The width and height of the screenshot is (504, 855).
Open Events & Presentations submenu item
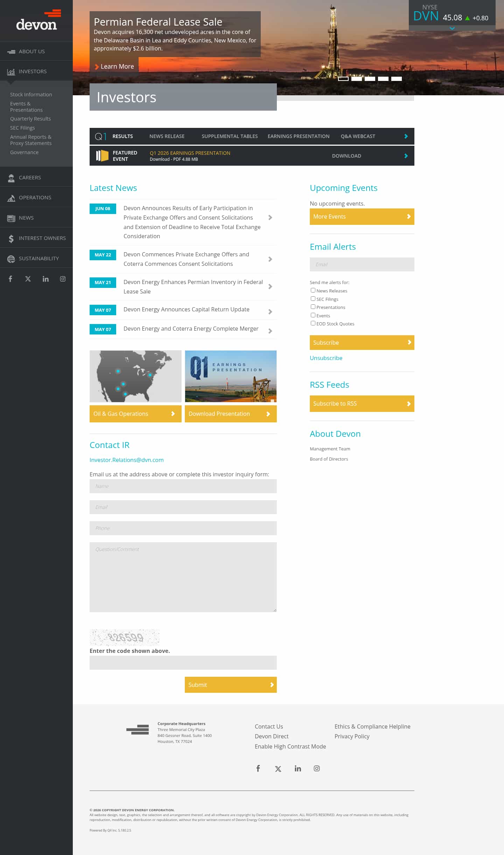click(26, 107)
